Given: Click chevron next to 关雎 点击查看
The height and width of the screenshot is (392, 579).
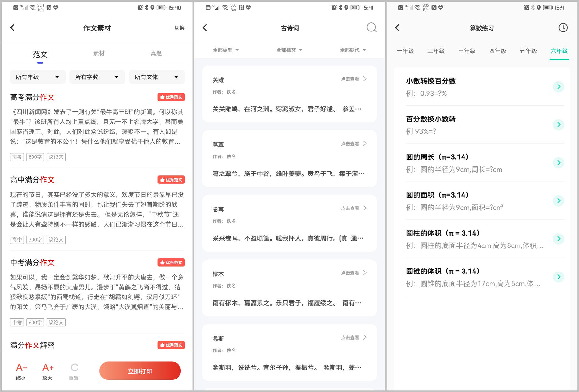Looking at the screenshot, I should 365,79.
